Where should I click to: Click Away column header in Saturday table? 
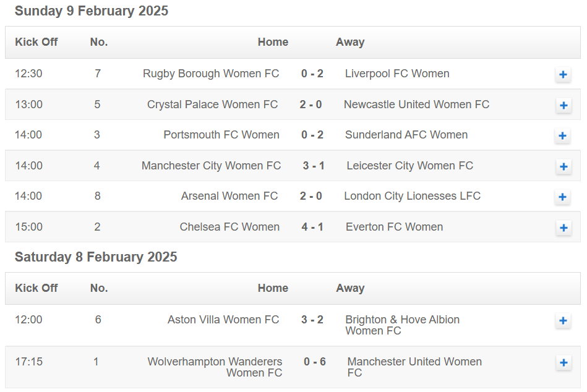pyautogui.click(x=350, y=288)
